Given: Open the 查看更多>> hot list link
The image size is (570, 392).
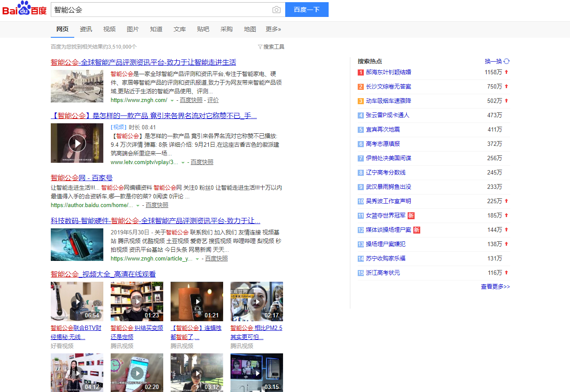Looking at the screenshot, I should point(495,287).
